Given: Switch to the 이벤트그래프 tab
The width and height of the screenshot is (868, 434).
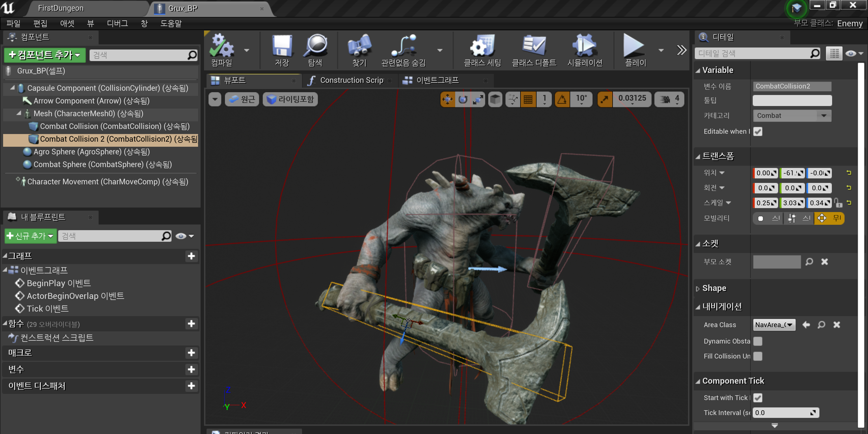Looking at the screenshot, I should pos(437,80).
